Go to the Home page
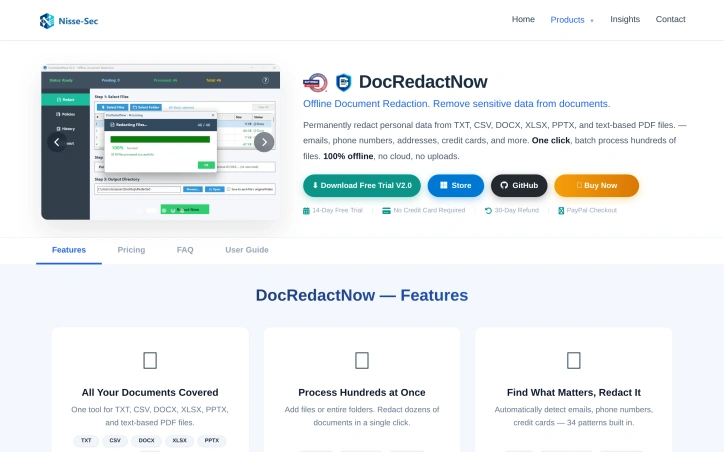This screenshot has width=724, height=452. coord(523,19)
